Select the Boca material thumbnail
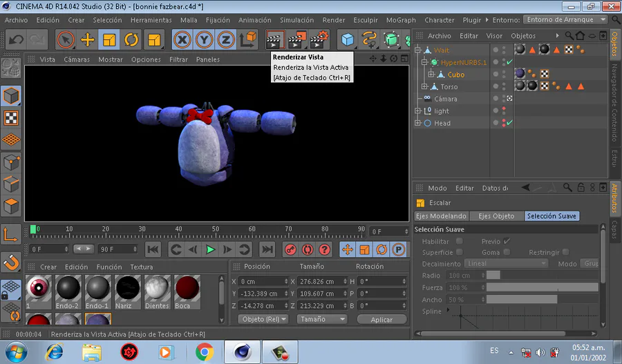Viewport: 622px width, 364px height. 187,292
